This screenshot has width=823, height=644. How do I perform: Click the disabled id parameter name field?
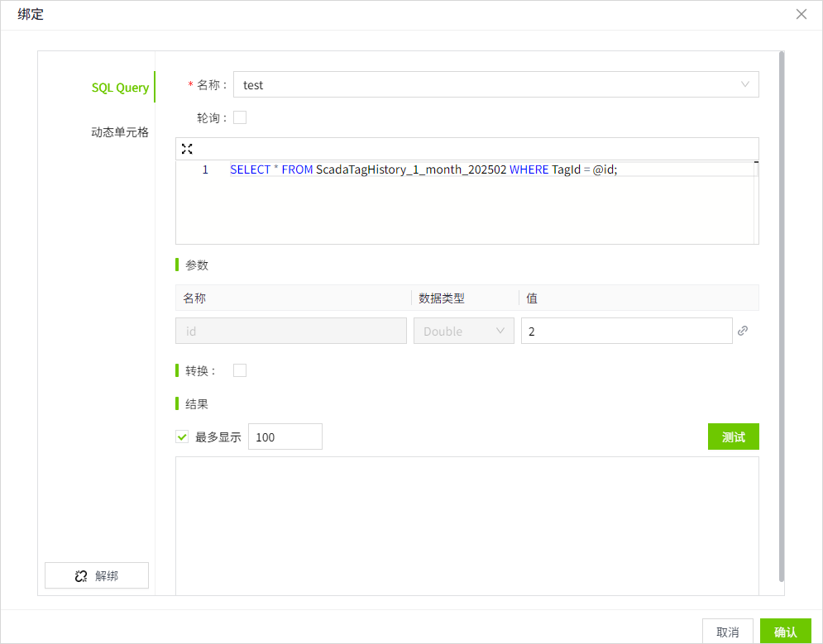[290, 331]
